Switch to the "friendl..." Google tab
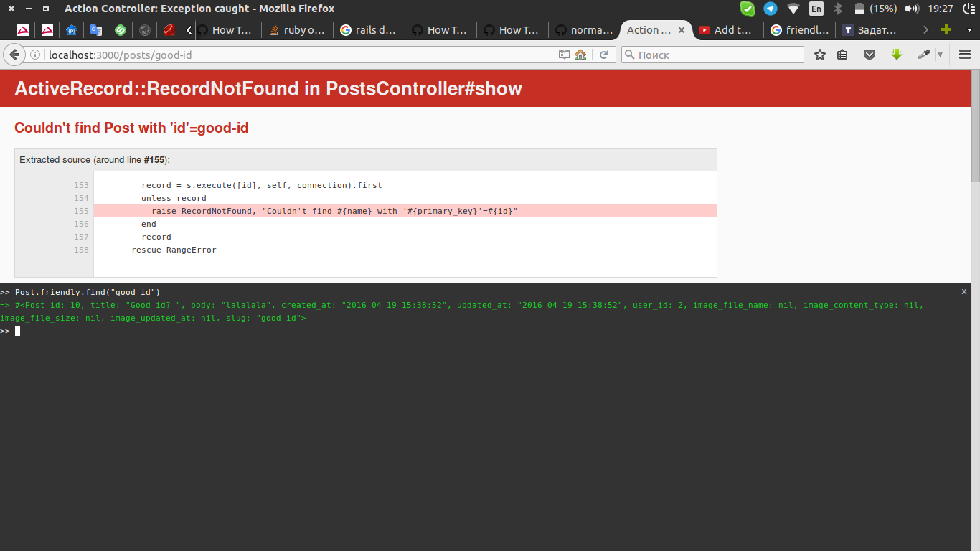 (x=799, y=30)
